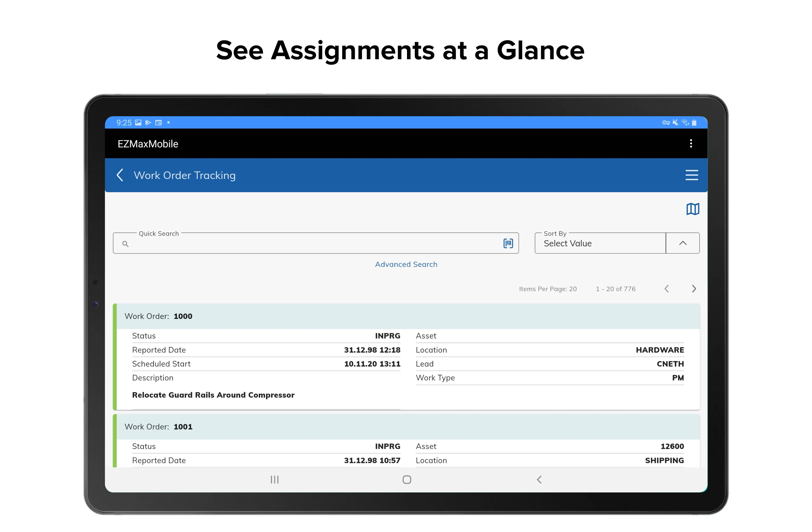The image size is (812, 532).
Task: Click Work Order 1000 entry
Action: click(x=406, y=356)
